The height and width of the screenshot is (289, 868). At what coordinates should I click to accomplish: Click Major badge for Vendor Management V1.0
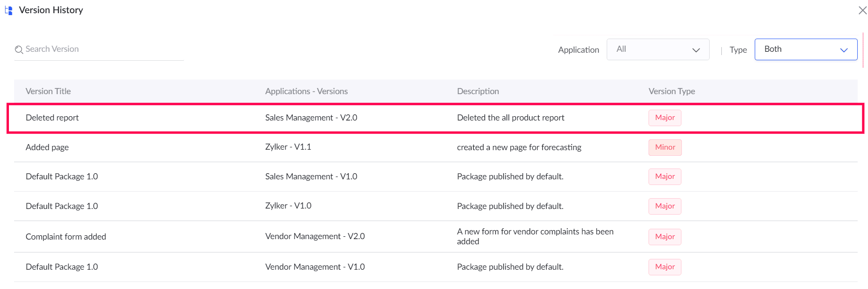[665, 267]
